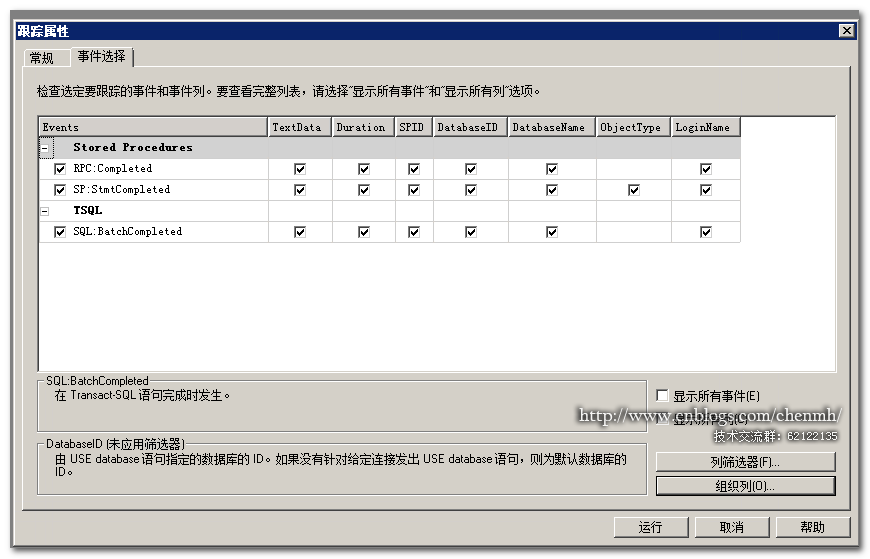Click the 取消 button
870x559 pixels.
(732, 527)
